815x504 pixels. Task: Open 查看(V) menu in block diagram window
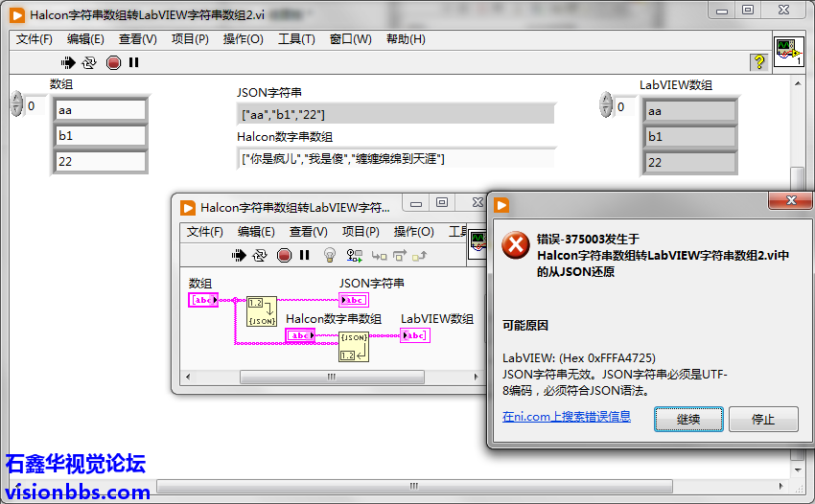[308, 232]
